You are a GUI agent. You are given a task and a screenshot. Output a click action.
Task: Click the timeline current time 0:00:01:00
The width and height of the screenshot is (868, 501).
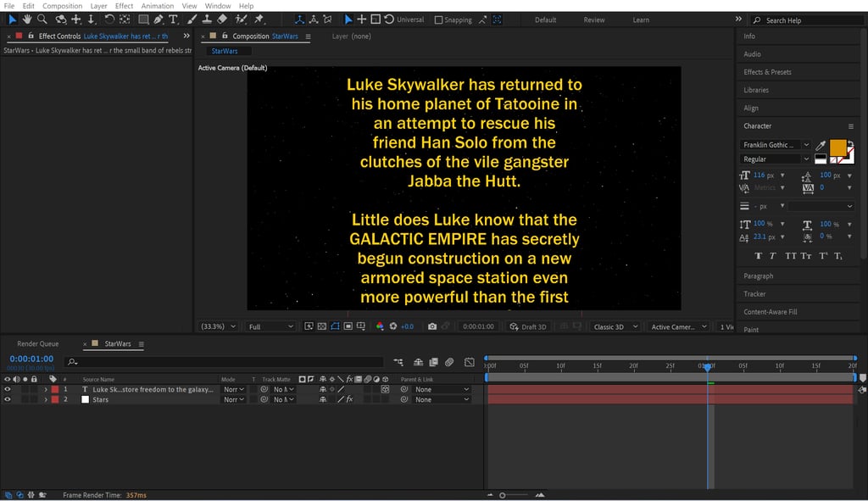(x=31, y=359)
